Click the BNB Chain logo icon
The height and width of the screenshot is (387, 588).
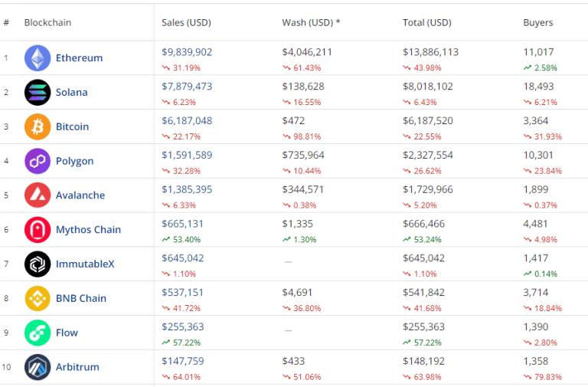38,298
